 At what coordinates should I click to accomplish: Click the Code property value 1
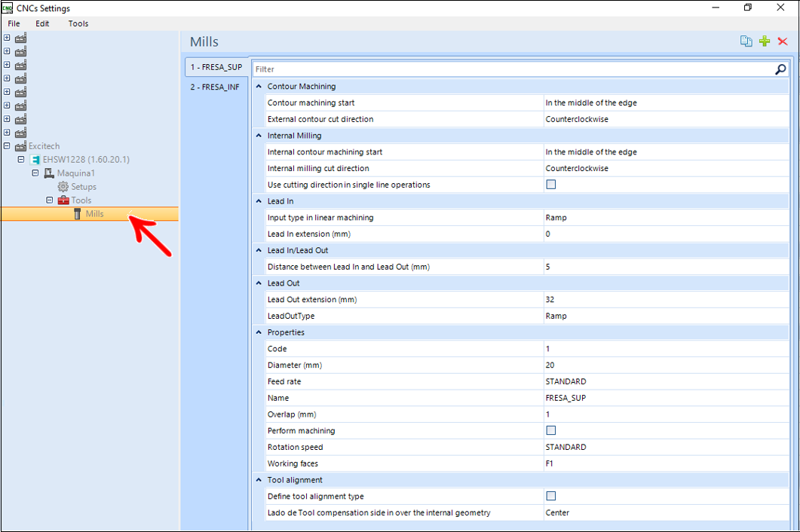point(666,349)
